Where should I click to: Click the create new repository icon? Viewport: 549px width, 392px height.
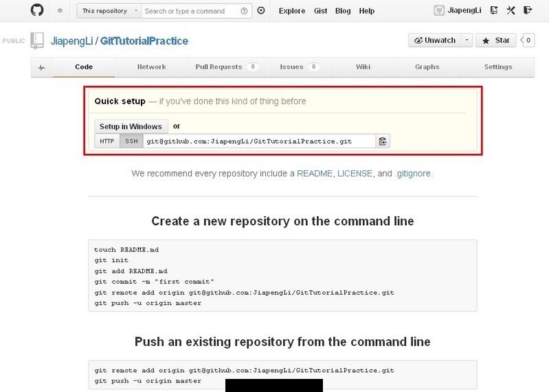[x=494, y=10]
